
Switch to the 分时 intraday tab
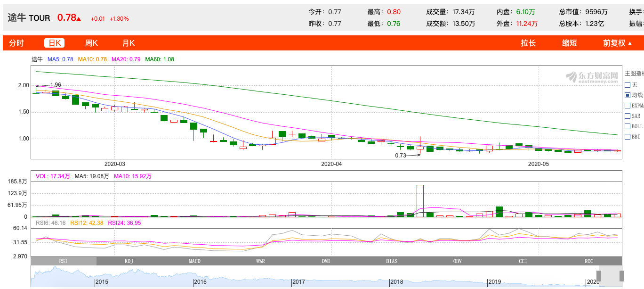pyautogui.click(x=16, y=43)
